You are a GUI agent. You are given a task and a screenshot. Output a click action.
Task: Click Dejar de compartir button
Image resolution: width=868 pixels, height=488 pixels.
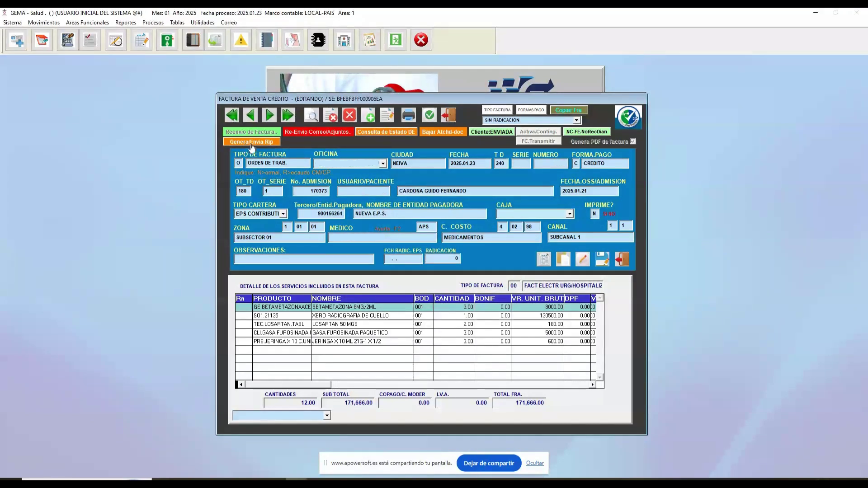pyautogui.click(x=489, y=463)
